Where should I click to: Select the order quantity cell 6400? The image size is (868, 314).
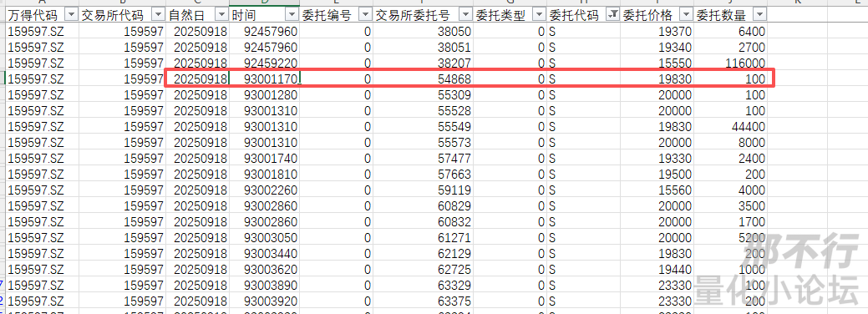731,32
